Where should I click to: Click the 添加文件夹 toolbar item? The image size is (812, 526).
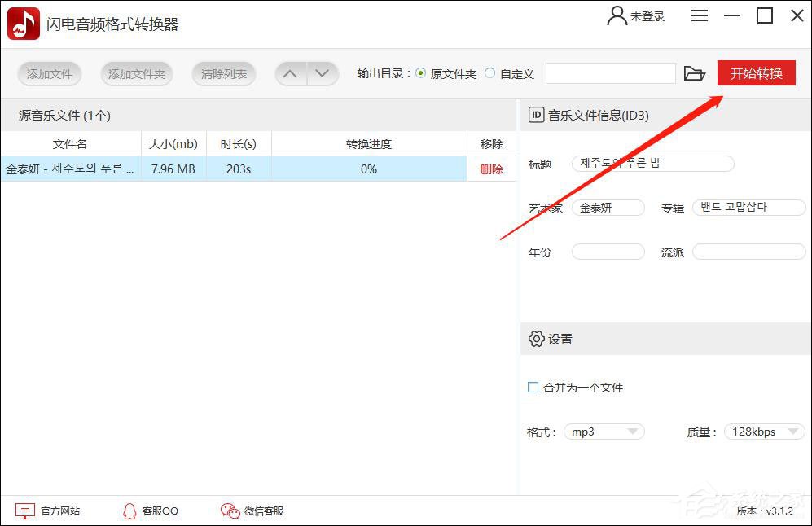pos(136,73)
